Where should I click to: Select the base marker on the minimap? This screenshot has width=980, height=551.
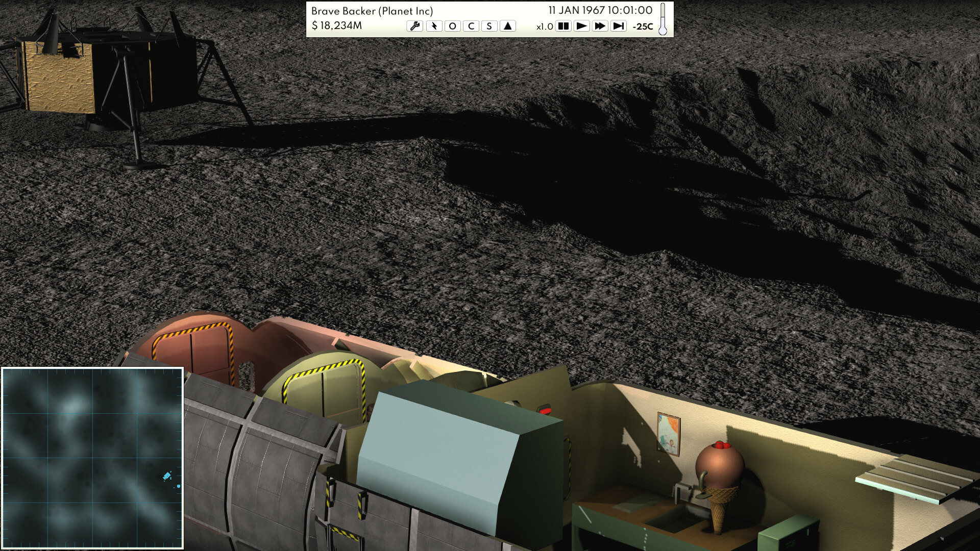point(167,476)
